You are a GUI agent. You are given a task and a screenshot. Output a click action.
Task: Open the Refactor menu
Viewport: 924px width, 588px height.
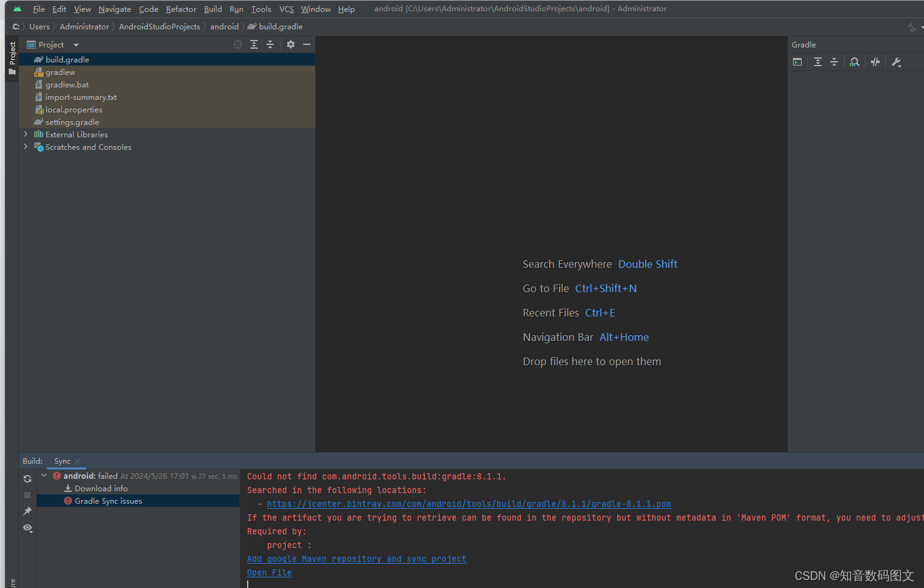181,9
